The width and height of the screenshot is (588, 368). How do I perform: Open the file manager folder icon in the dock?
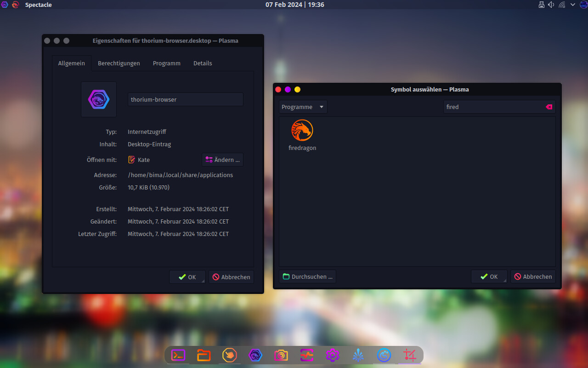click(204, 355)
